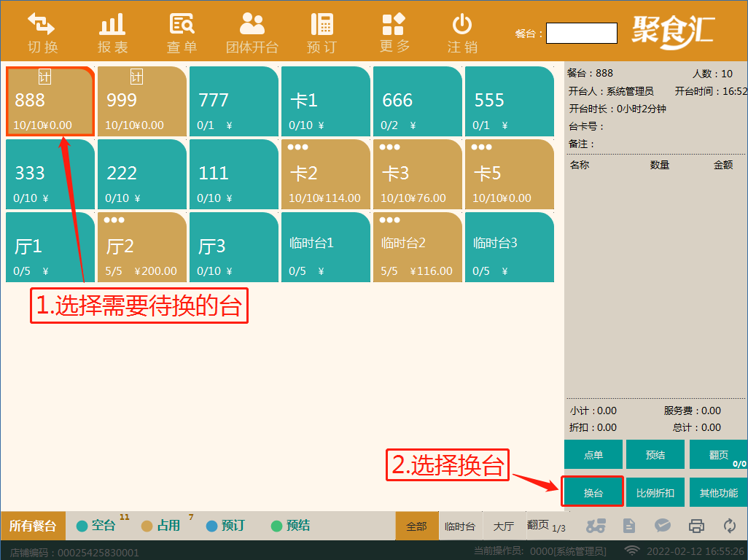Select table 888
Image resolution: width=748 pixels, height=560 pixels.
point(50,101)
